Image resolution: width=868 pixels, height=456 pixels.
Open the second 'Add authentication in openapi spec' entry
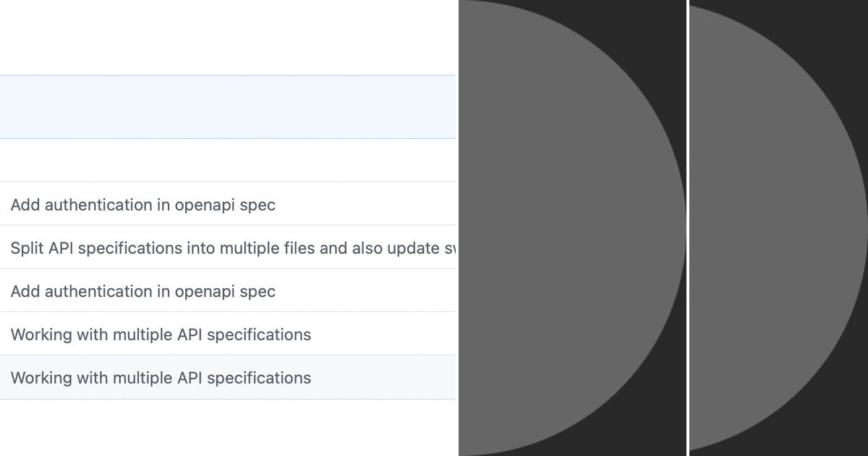[x=142, y=291]
